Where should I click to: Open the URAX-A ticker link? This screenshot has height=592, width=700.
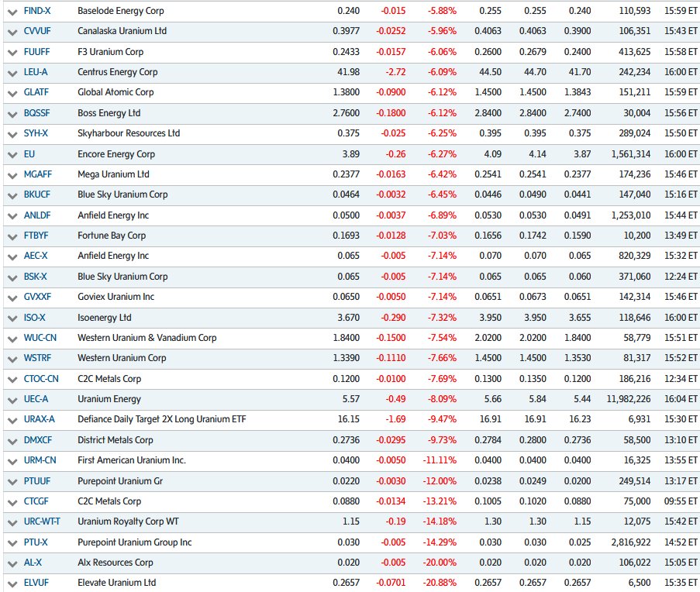tap(40, 419)
